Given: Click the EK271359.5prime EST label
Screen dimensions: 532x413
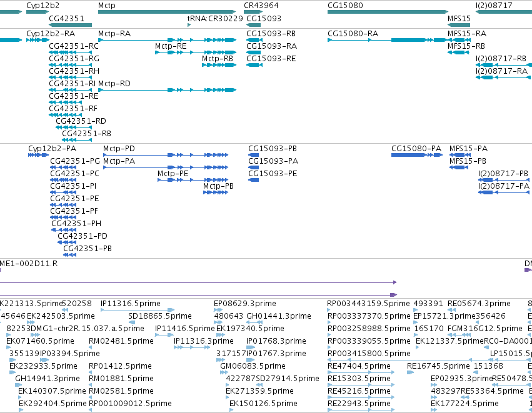Looking at the screenshot, I should 259,391.
